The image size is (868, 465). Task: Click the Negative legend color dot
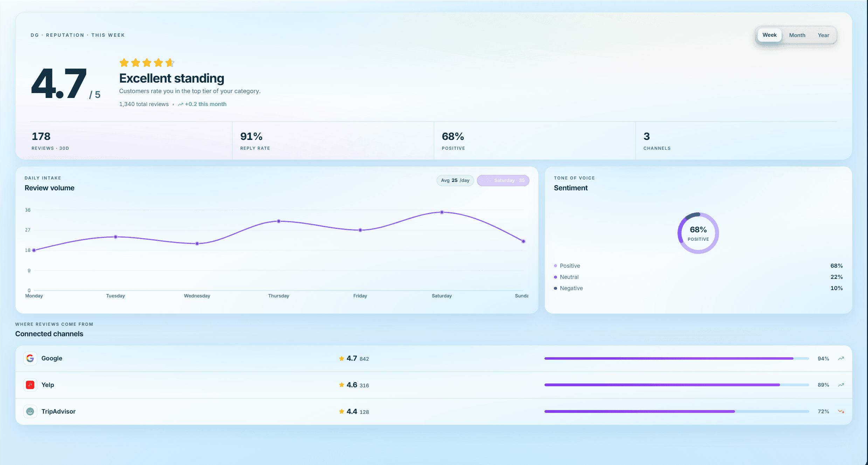555,288
